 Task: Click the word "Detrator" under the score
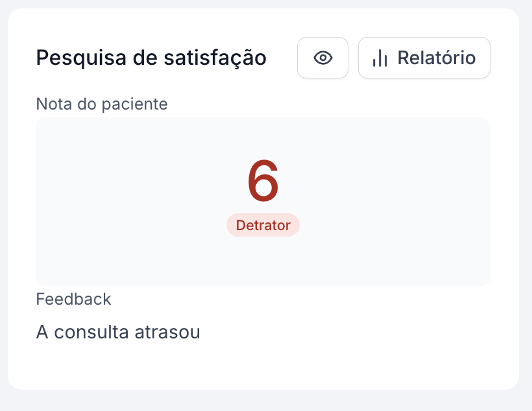(x=263, y=225)
